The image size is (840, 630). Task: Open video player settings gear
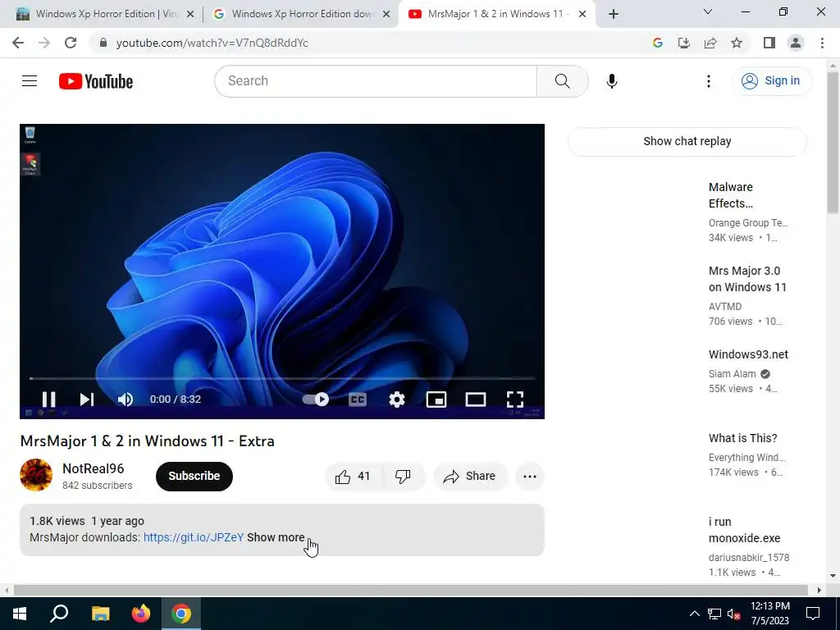[x=397, y=399]
